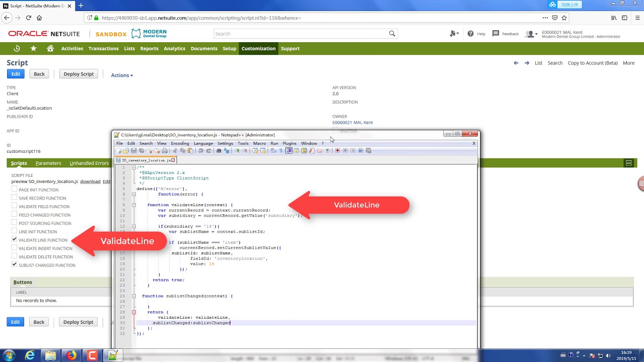This screenshot has width=644, height=362.
Task: Click the top Deploy Script button
Action: [x=78, y=74]
